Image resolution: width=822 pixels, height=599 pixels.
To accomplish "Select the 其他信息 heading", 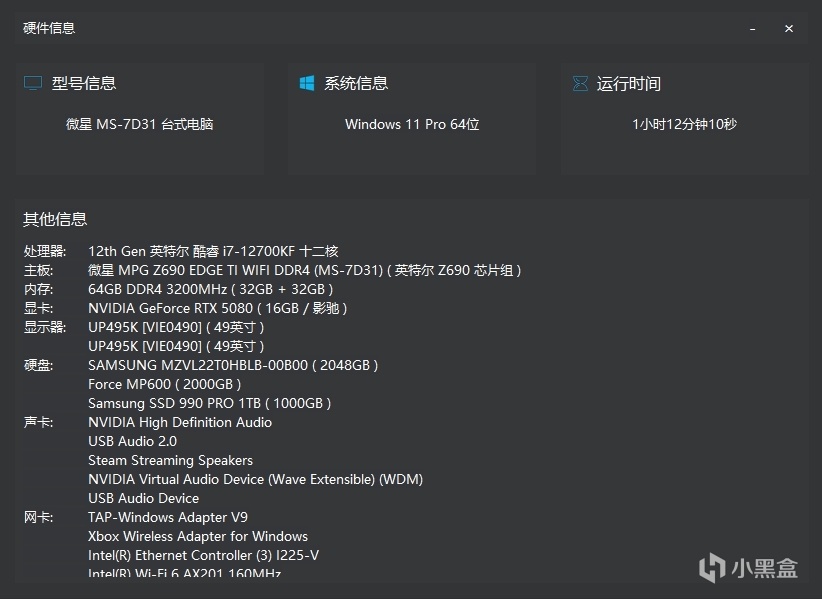I will pyautogui.click(x=55, y=219).
